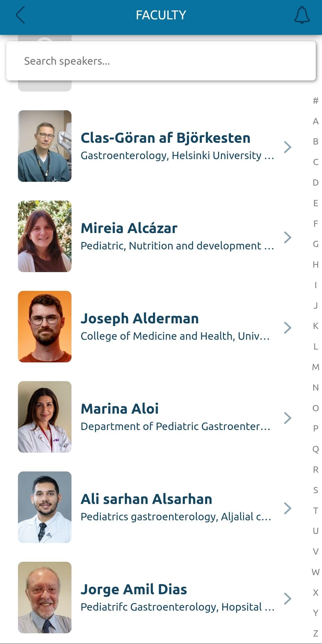The width and height of the screenshot is (322, 644).
Task: Expand Marina Aloi details chevron
Action: pos(287,418)
